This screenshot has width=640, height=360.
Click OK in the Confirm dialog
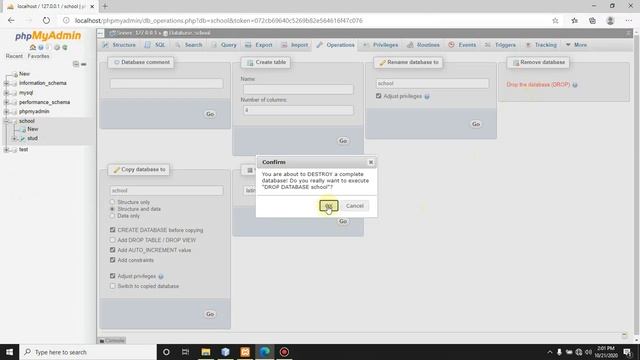point(329,206)
